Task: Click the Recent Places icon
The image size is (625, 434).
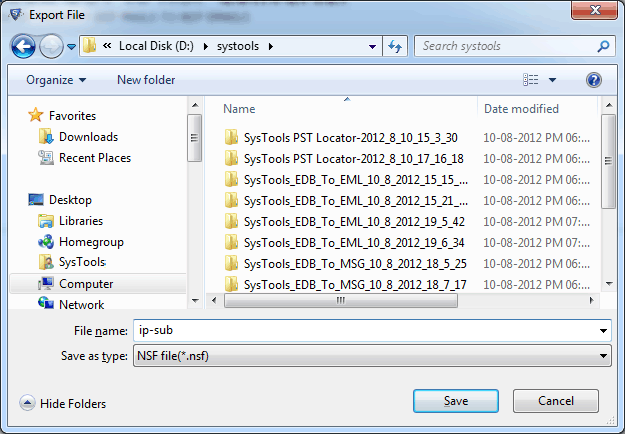Action: click(46, 157)
